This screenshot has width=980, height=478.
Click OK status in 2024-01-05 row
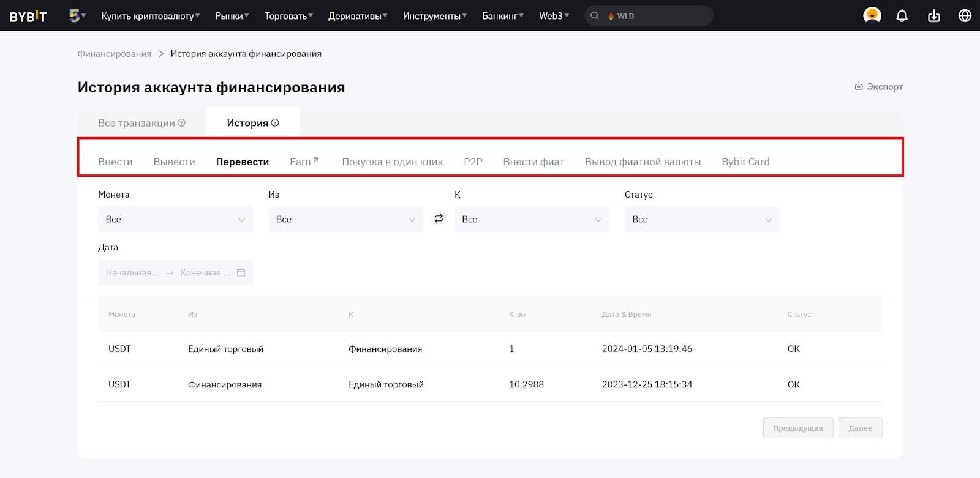pyautogui.click(x=794, y=349)
